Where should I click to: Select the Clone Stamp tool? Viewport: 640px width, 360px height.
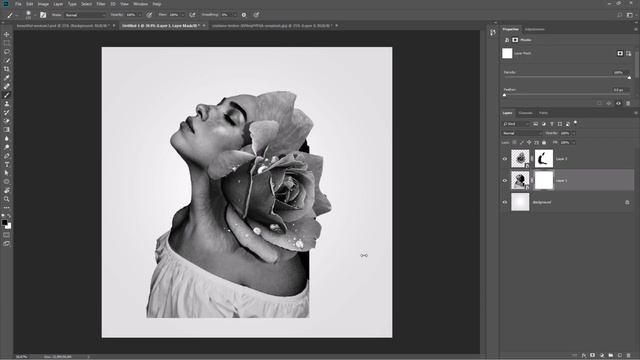(7, 104)
